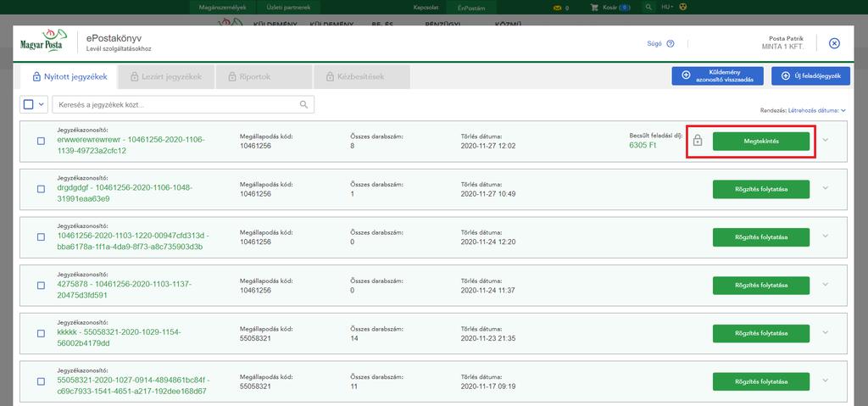Check the kkkkk jegyzék row checkbox
This screenshot has width=868, height=406.
tap(41, 333)
